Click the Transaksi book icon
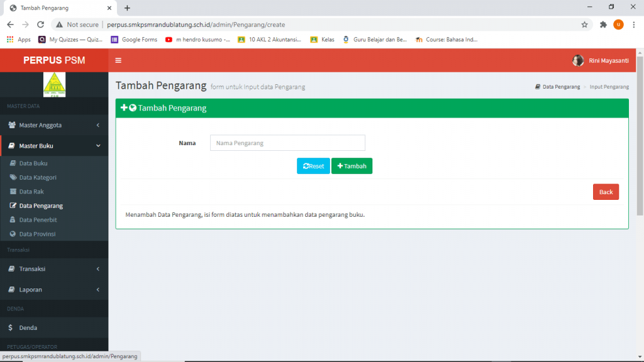 click(11, 269)
